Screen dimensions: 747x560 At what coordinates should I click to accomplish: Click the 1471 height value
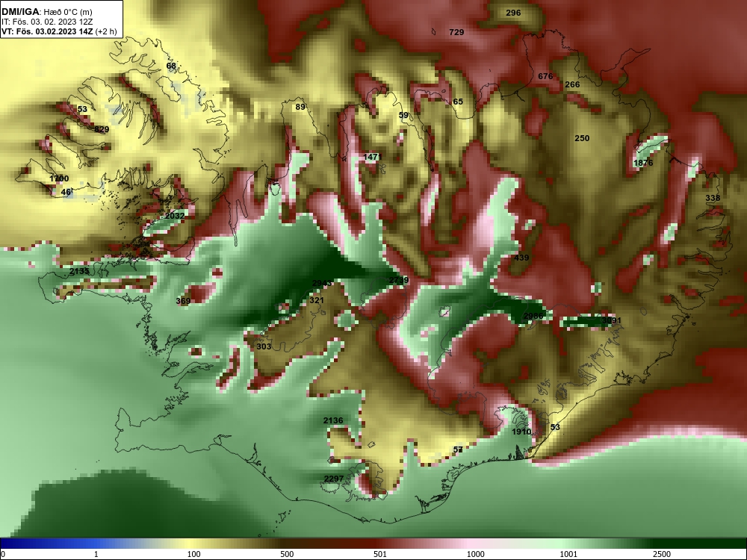tap(373, 157)
